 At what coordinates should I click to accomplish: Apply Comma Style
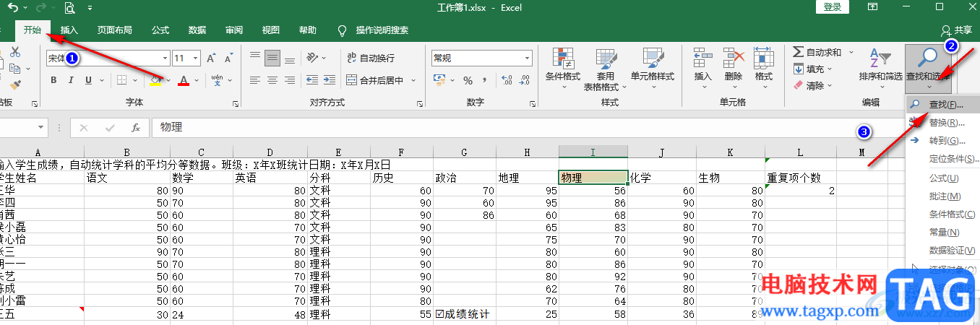coord(485,80)
